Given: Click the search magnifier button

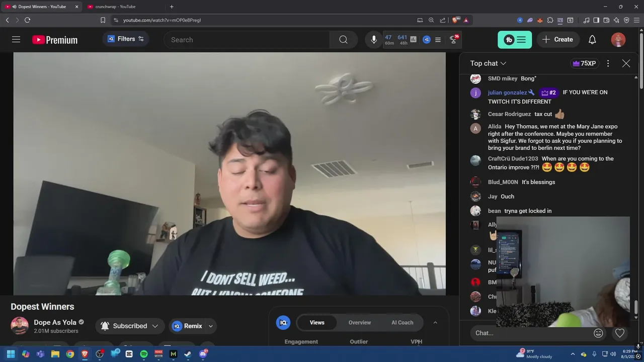Looking at the screenshot, I should coord(343,40).
